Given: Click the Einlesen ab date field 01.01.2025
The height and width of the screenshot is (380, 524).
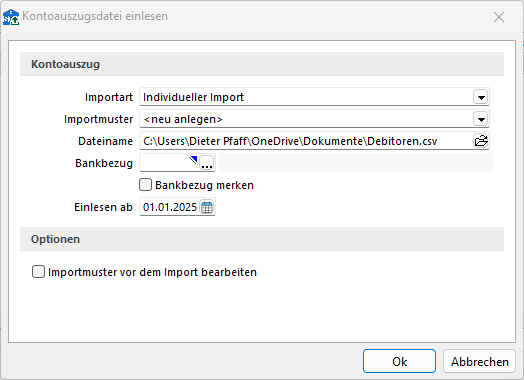Looking at the screenshot, I should click(x=170, y=207).
